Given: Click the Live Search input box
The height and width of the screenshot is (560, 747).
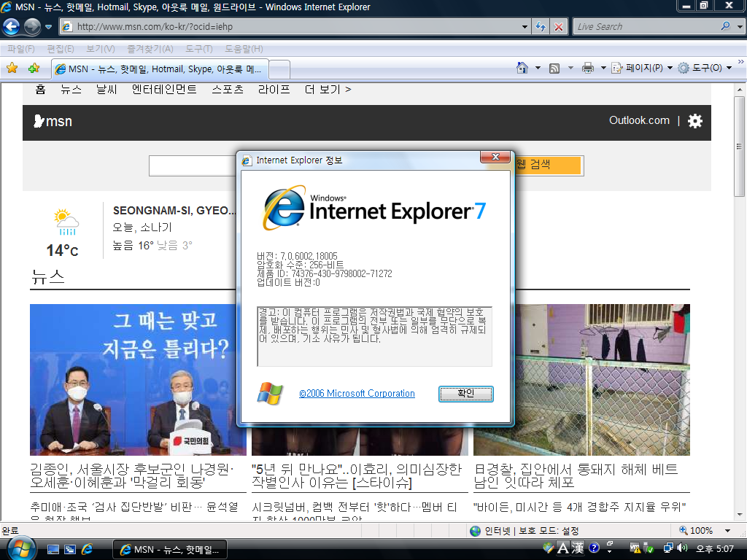Looking at the screenshot, I should coord(646,27).
